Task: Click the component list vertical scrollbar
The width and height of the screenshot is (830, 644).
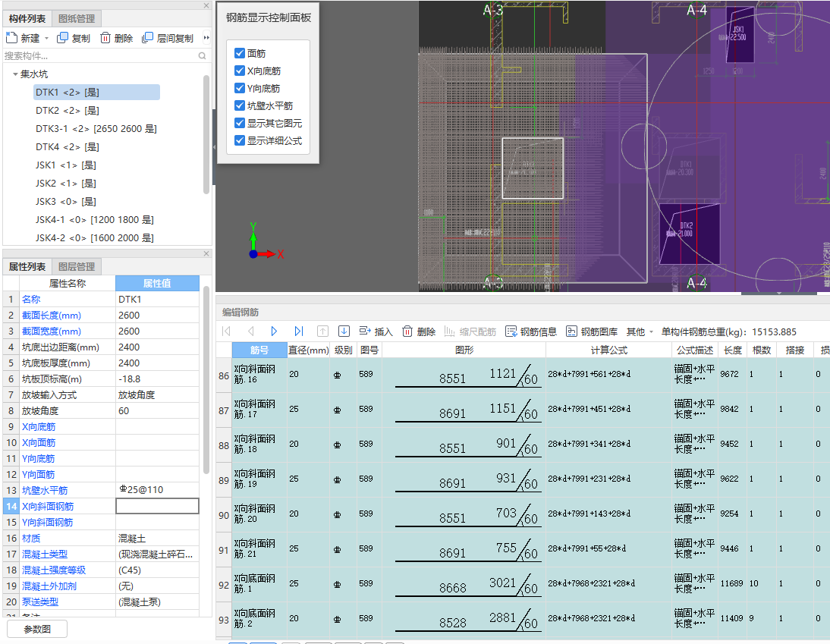Action: click(x=206, y=134)
